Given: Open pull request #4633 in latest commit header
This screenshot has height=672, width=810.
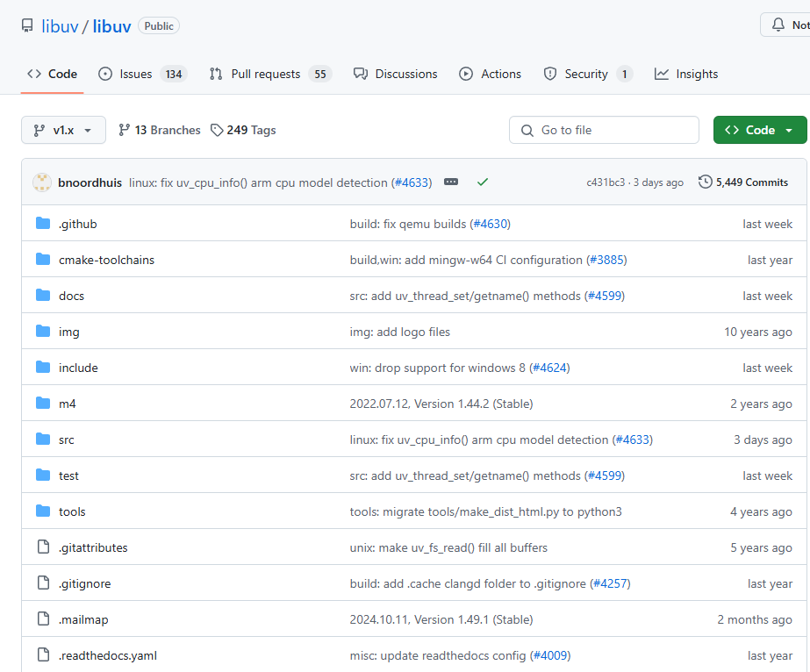Looking at the screenshot, I should click(412, 182).
